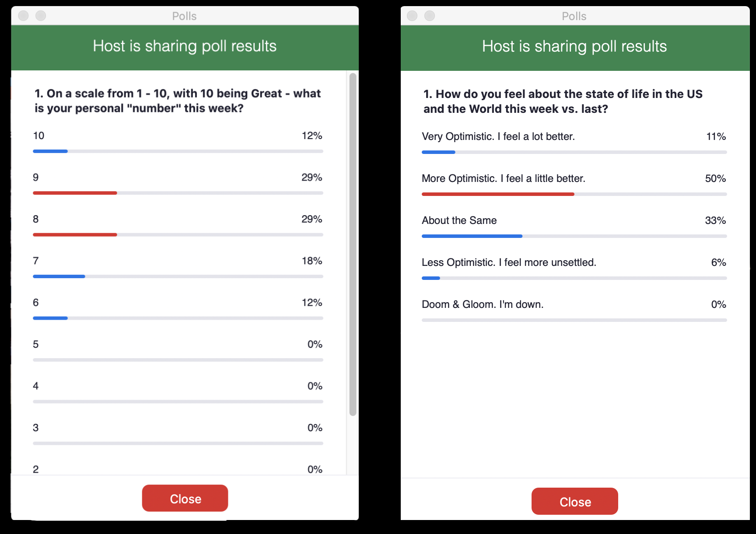Click the personal number question heading
The width and height of the screenshot is (756, 534).
[178, 101]
